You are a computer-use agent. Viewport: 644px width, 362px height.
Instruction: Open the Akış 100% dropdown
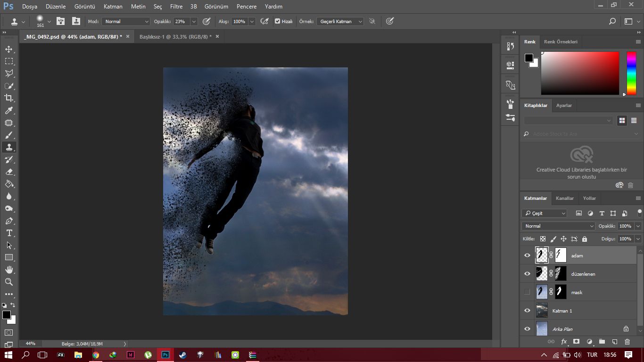[x=252, y=21]
